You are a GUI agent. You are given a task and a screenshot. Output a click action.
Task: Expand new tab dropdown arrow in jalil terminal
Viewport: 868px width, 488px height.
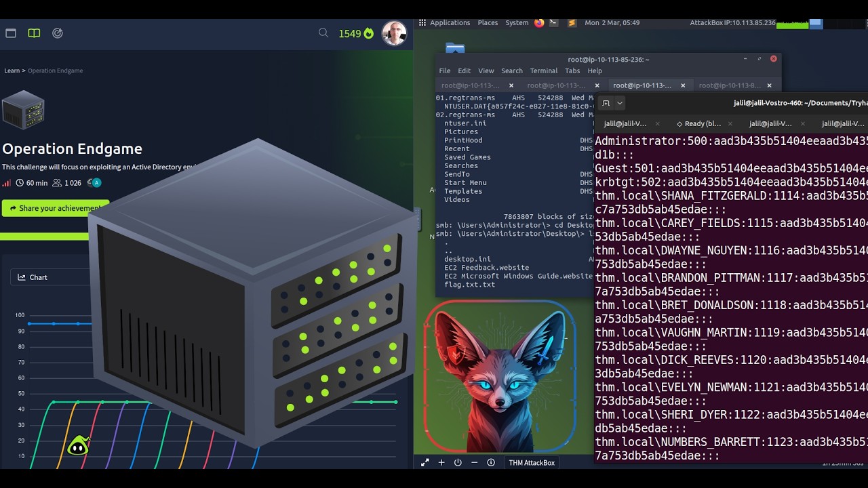(x=619, y=103)
